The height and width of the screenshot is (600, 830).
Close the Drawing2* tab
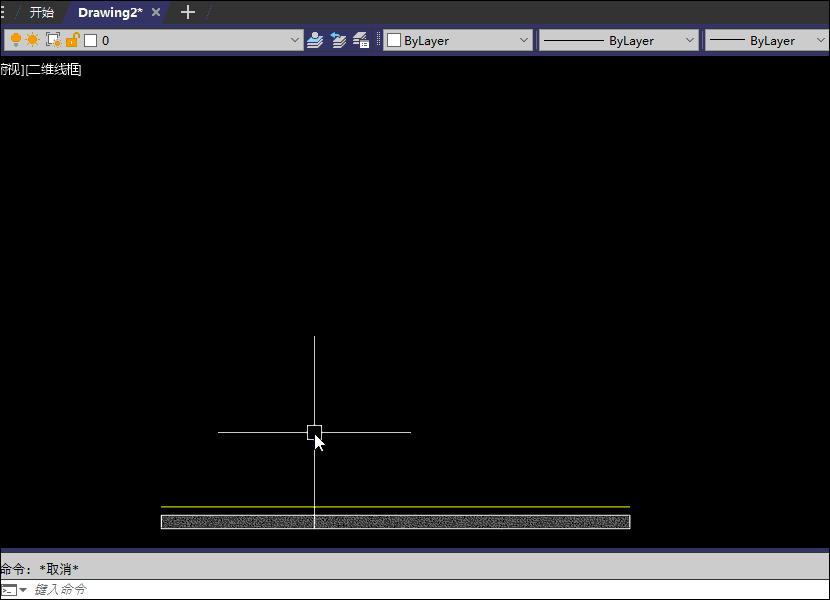[156, 13]
